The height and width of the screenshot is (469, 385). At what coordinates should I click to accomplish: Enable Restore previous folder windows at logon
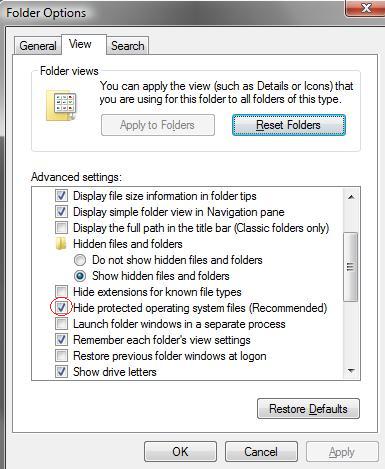tap(61, 356)
